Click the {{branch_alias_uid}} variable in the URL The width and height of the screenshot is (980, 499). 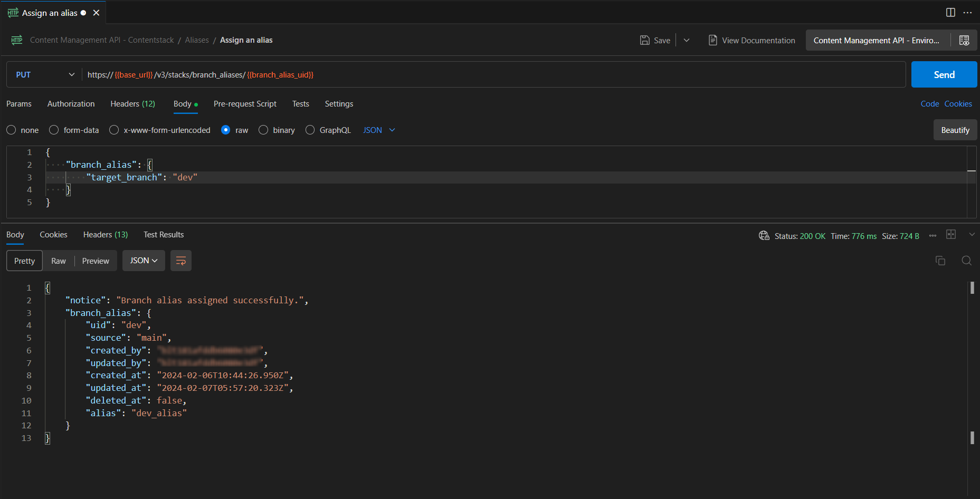tap(280, 75)
